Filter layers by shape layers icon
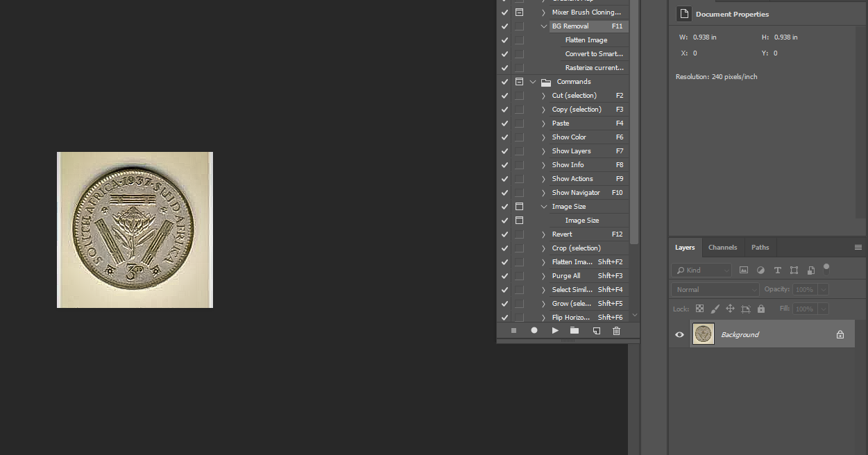This screenshot has width=868, height=455. (x=794, y=270)
